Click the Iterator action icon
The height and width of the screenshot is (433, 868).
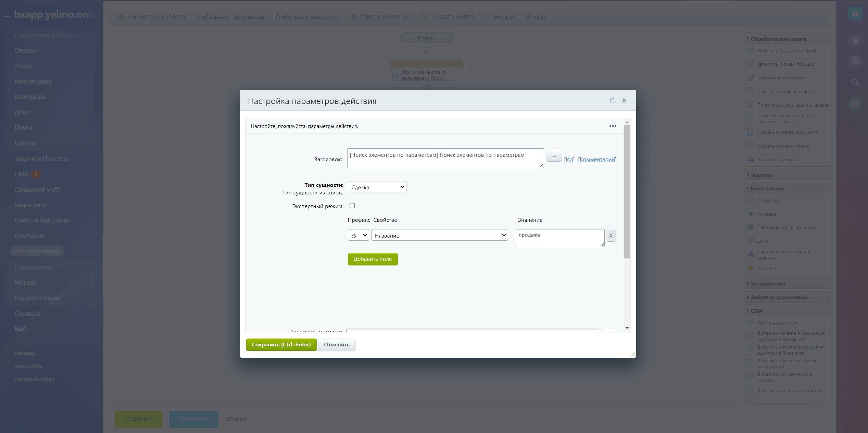tap(750, 200)
